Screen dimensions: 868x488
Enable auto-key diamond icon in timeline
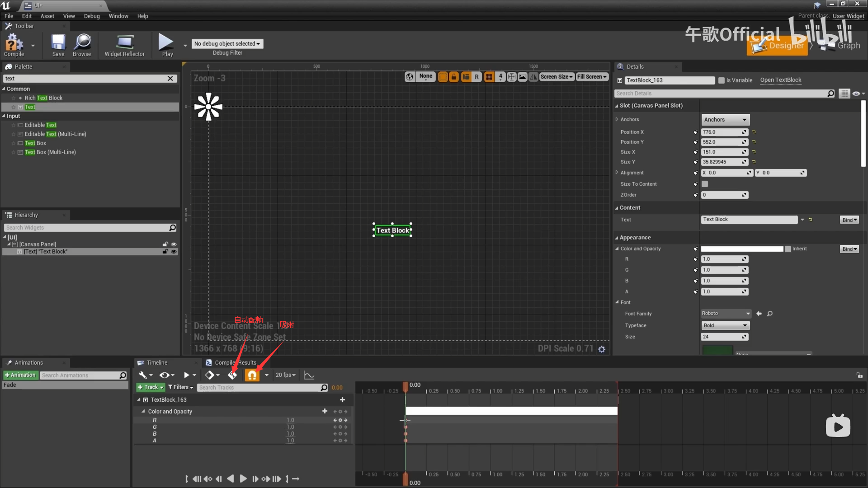(232, 375)
